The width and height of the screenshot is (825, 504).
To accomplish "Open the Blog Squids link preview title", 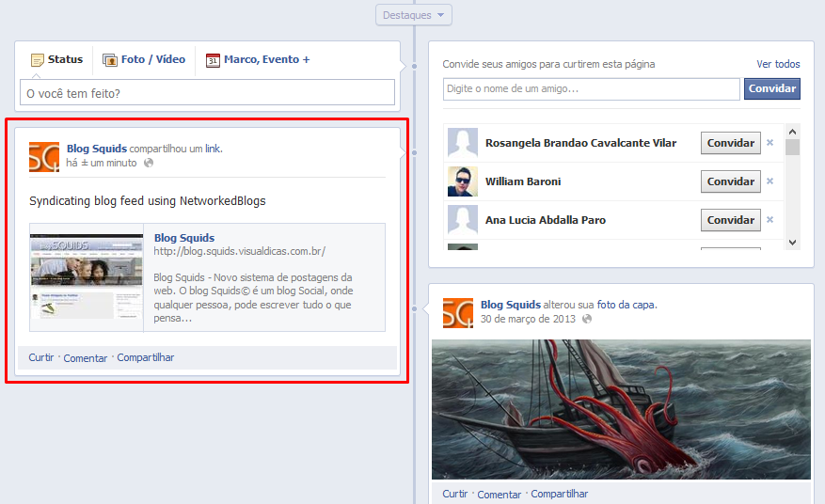I will [184, 238].
